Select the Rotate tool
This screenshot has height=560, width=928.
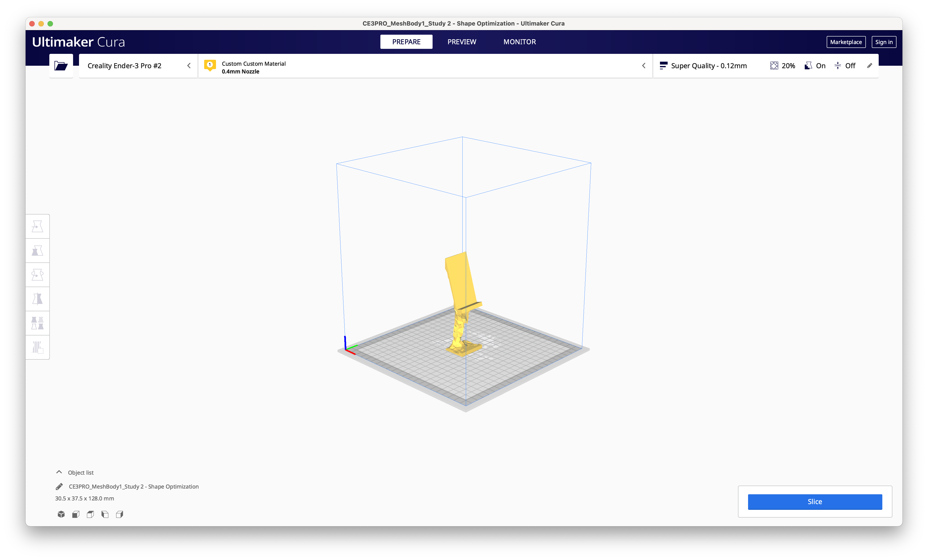pyautogui.click(x=37, y=275)
